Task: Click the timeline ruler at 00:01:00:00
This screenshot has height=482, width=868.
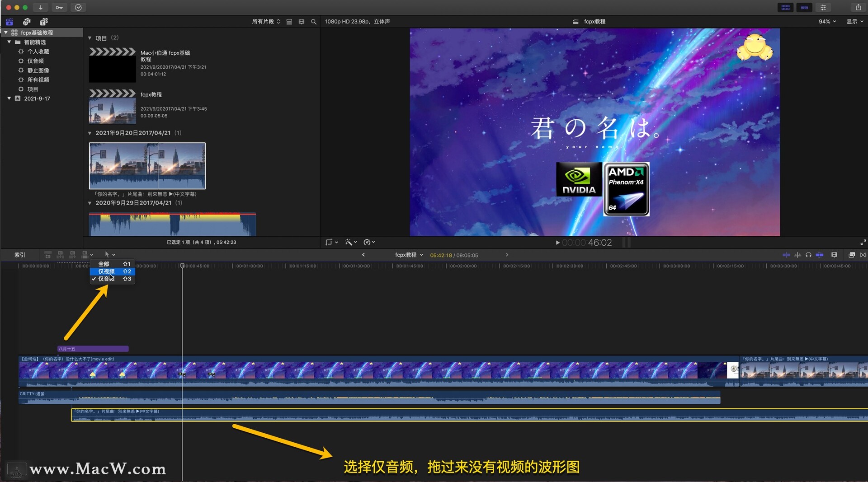Action: pos(250,266)
